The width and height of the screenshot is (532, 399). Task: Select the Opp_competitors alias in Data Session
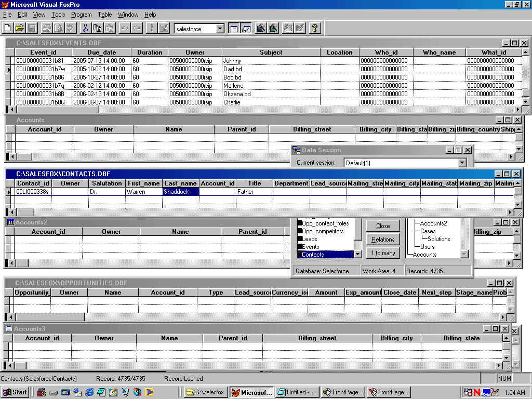click(325, 231)
